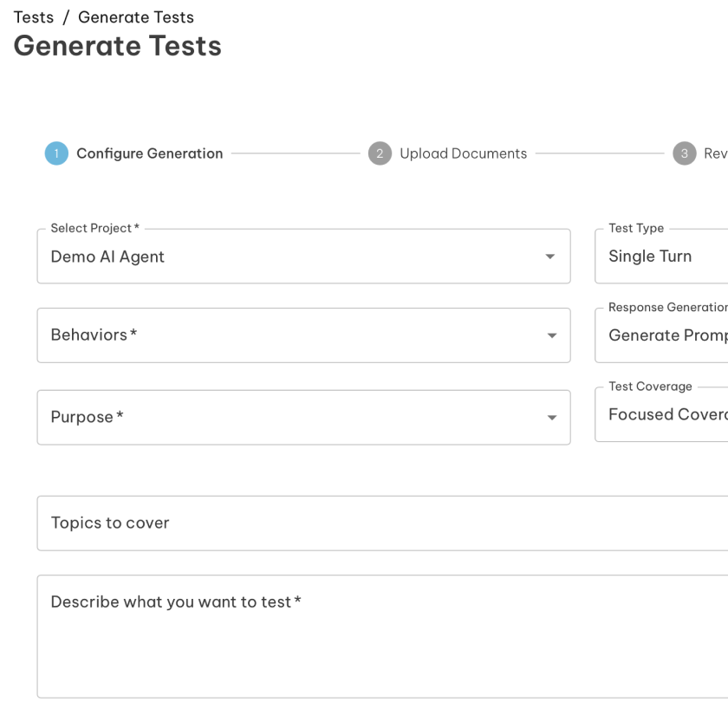Click the step 3 circle icon
Viewport: 728px width, 728px height.
[x=685, y=153]
